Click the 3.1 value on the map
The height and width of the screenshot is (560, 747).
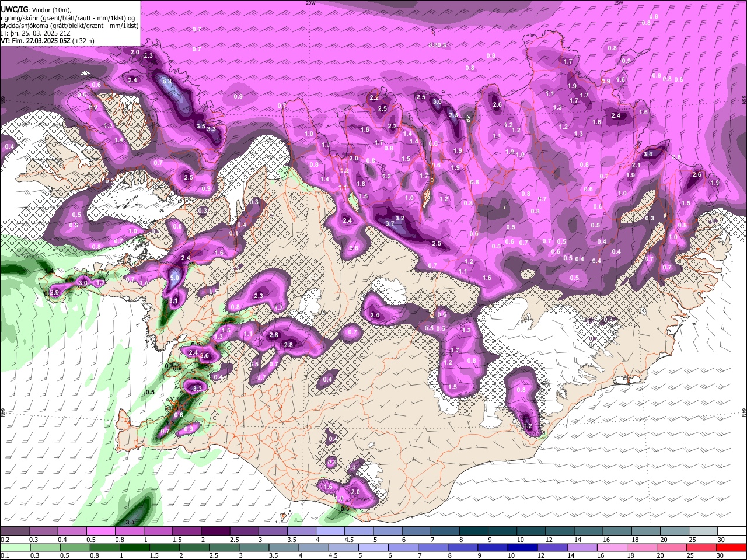pos(173,300)
